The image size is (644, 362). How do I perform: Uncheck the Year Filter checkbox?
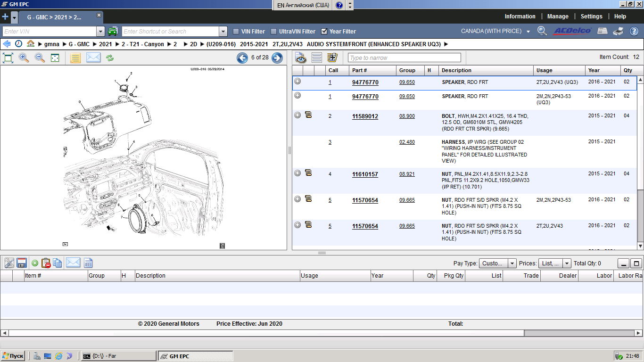coord(324,32)
